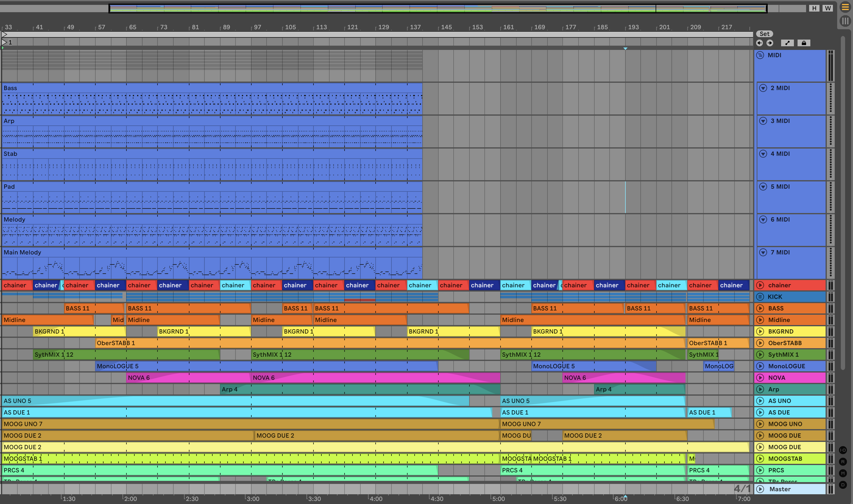
Task: Click the Midline track's play icon
Action: (x=760, y=320)
